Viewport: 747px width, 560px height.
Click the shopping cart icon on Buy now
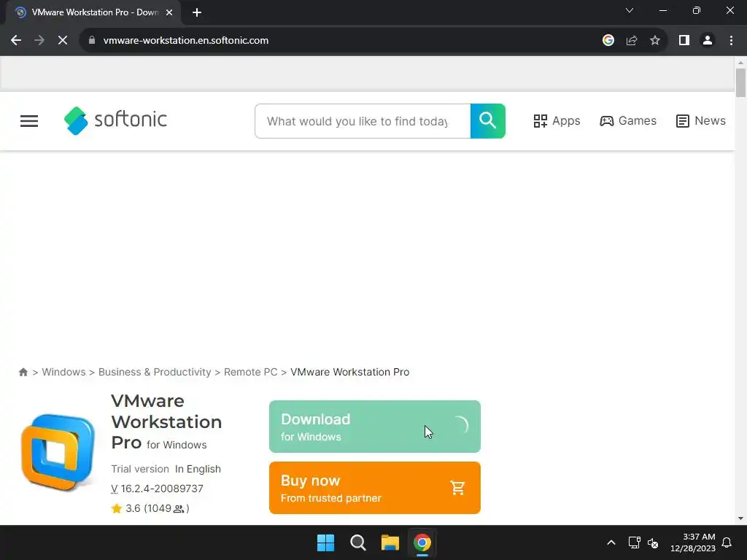tap(457, 488)
